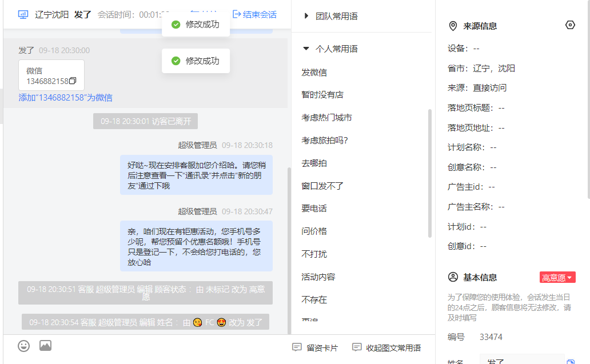Collapse the 个人常用语 section
The image size is (590, 364).
point(331,49)
